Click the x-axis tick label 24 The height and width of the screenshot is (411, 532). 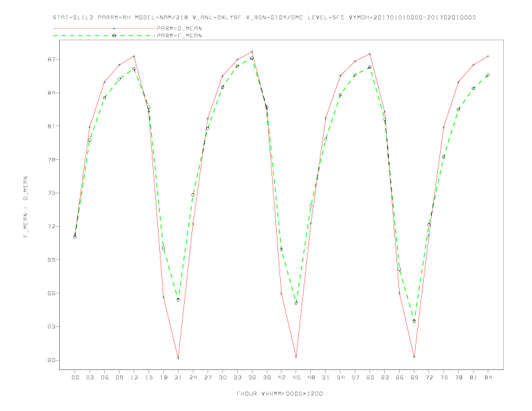click(x=193, y=377)
